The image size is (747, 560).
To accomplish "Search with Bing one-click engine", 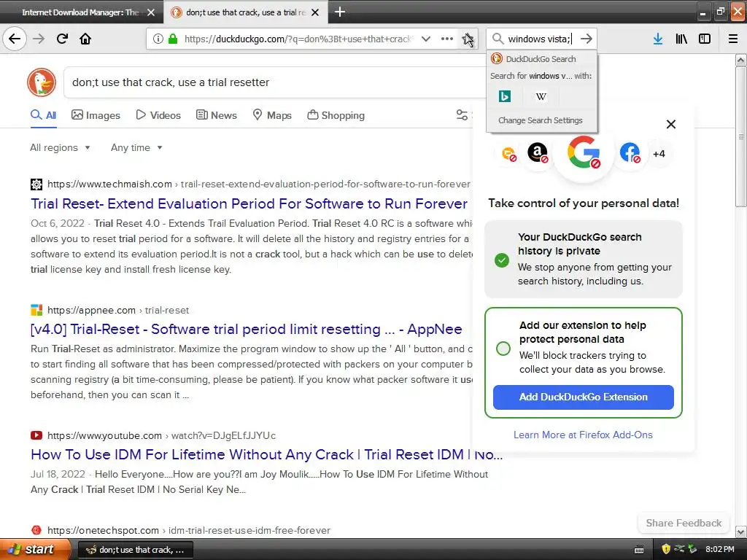I will 505,97.
